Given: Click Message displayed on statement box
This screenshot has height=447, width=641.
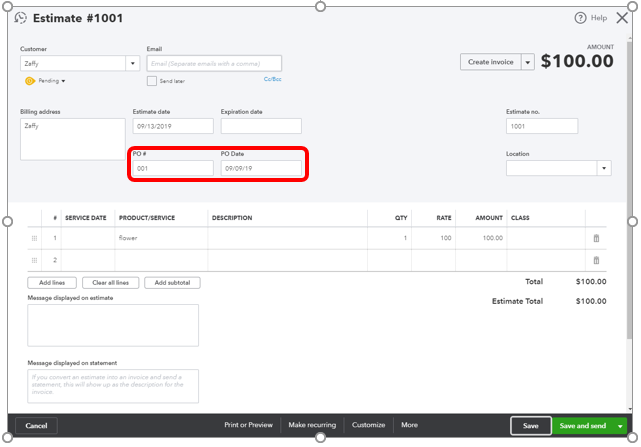Looking at the screenshot, I should point(113,386).
